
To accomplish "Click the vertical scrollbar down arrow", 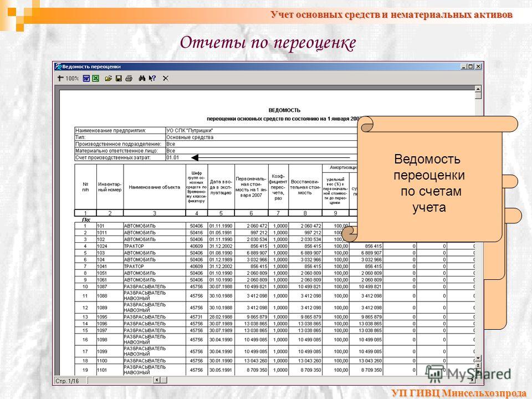I will [x=478, y=359].
